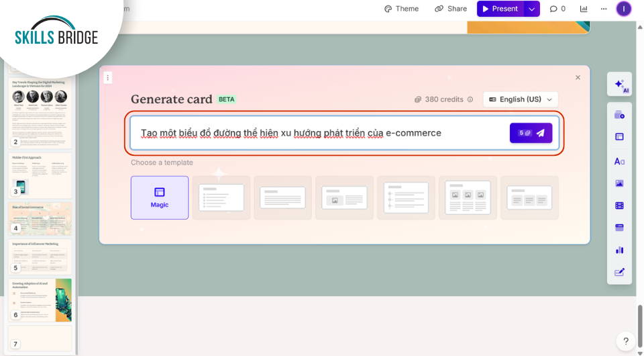This screenshot has width=644, height=356.
Task: Open the video and media icon
Action: tap(619, 206)
